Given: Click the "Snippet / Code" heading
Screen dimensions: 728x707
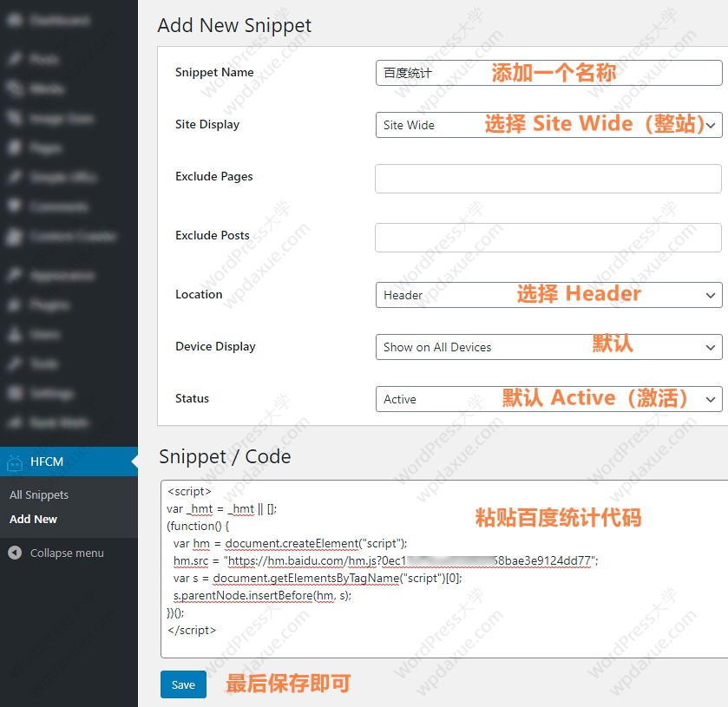Looking at the screenshot, I should click(225, 457).
